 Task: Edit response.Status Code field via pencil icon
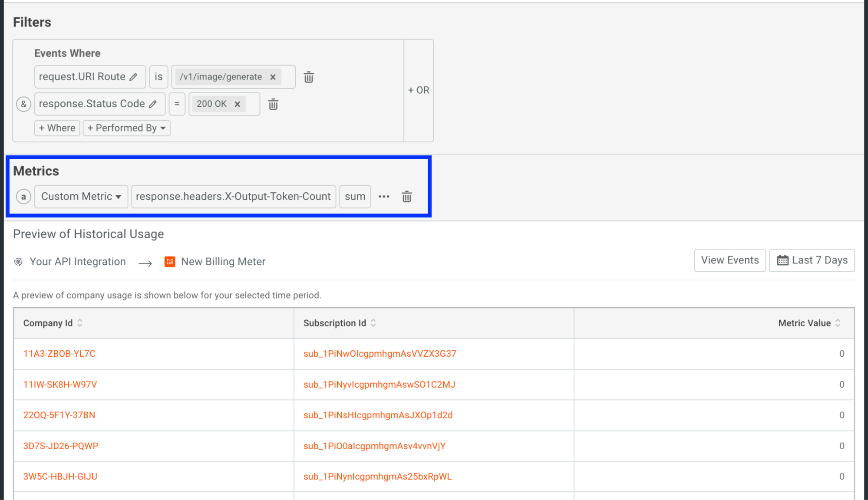pos(153,104)
